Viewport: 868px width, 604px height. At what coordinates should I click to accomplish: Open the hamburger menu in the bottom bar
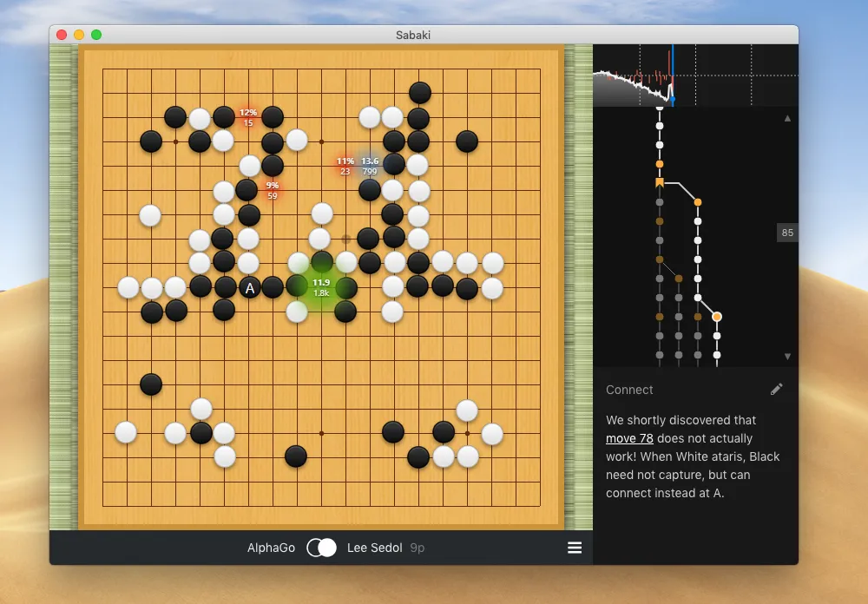click(x=575, y=548)
